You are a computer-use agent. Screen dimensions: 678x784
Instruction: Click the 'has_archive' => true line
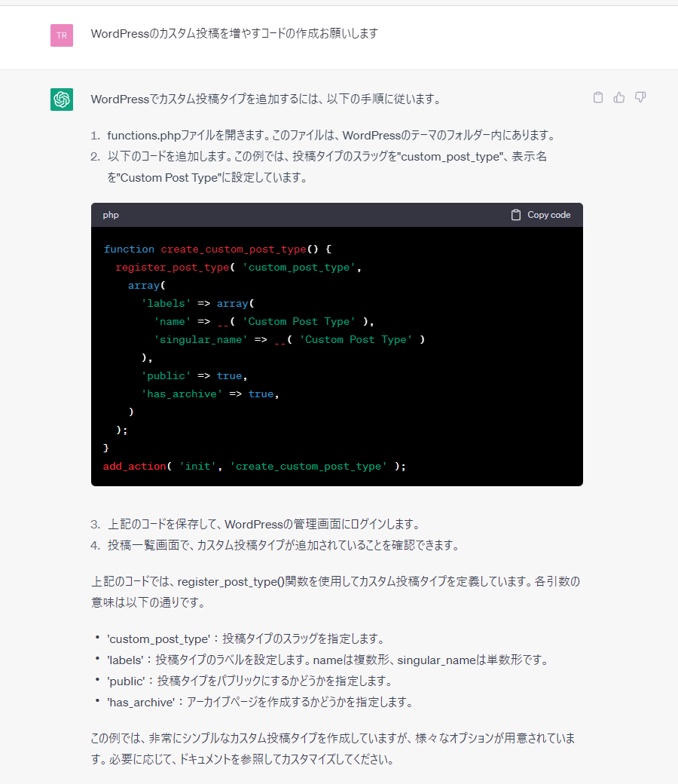[210, 394]
